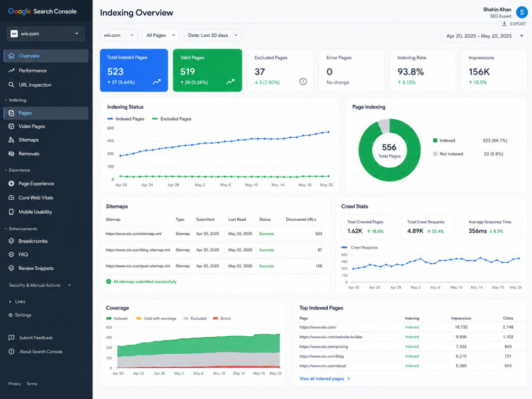Click View all indexed pages link
Viewport: 532px width, 399px height.
click(x=325, y=379)
